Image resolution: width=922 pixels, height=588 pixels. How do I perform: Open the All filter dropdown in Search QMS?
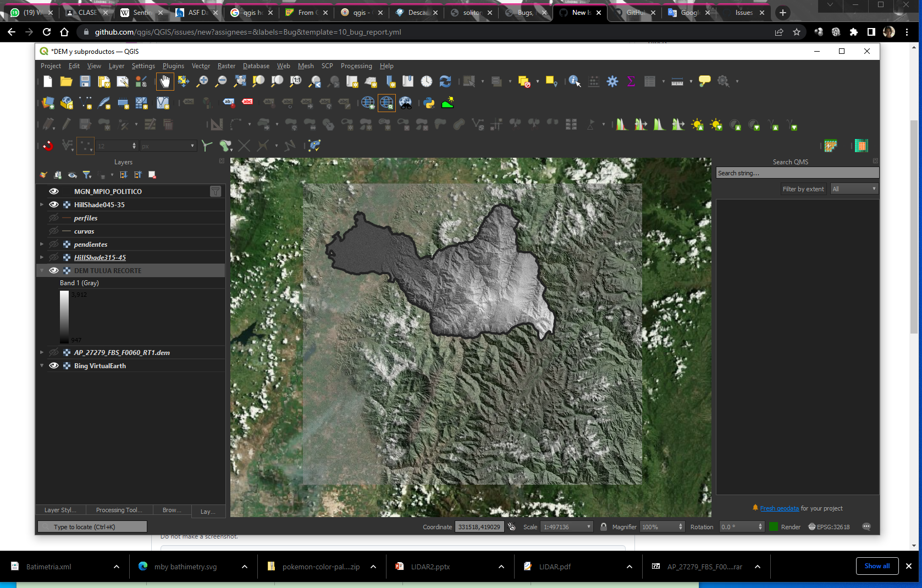(x=854, y=188)
